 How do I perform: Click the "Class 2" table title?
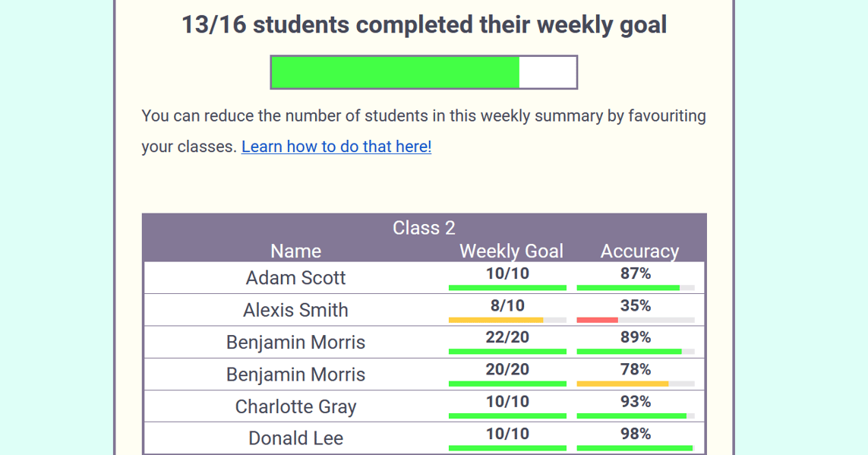424,228
